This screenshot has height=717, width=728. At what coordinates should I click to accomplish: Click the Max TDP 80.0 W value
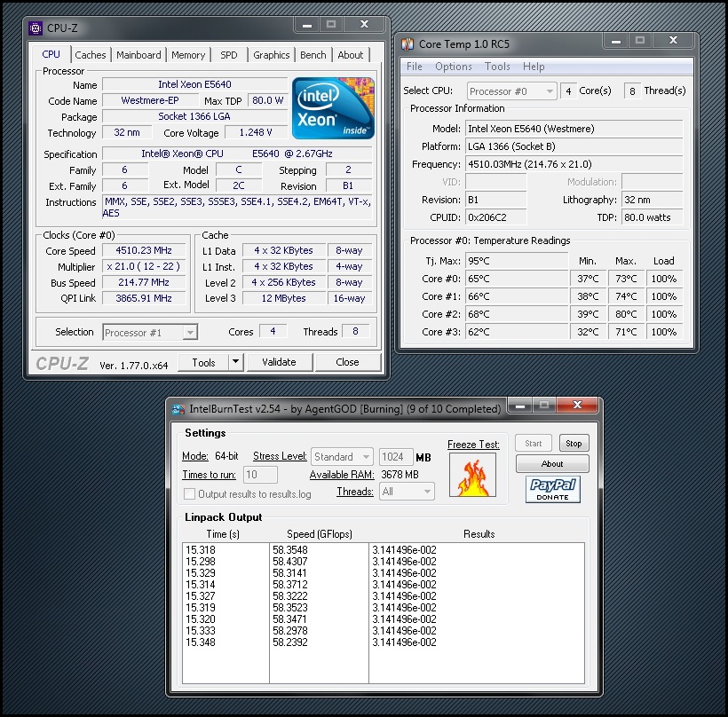[x=267, y=100]
